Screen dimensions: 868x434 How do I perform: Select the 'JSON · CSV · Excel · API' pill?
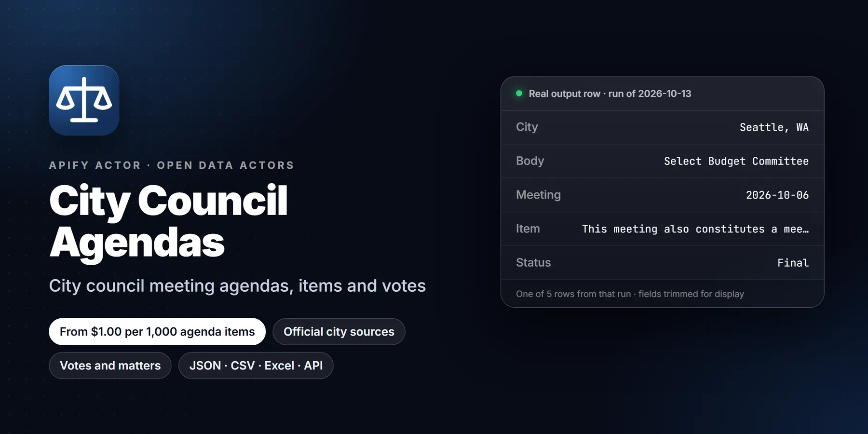coord(256,366)
